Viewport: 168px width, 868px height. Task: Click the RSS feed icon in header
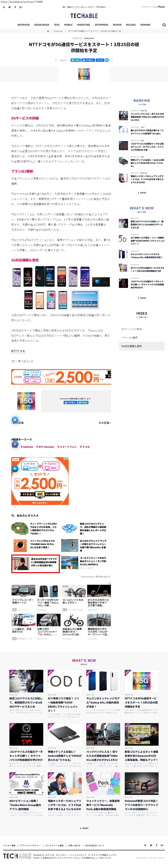(4, 7)
